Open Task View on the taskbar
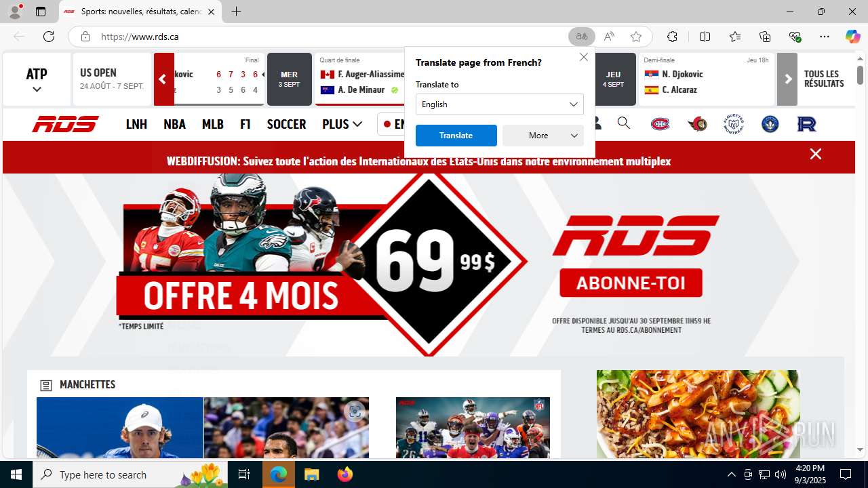868x488 pixels. coord(245,474)
